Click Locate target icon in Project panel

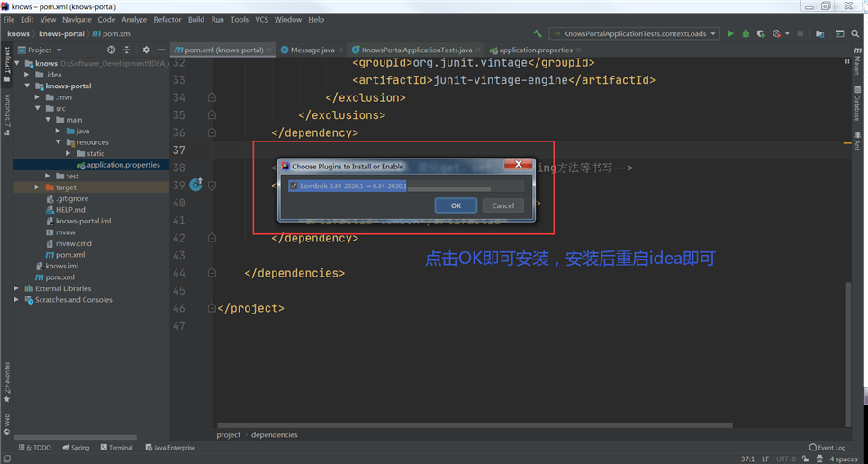tap(112, 50)
